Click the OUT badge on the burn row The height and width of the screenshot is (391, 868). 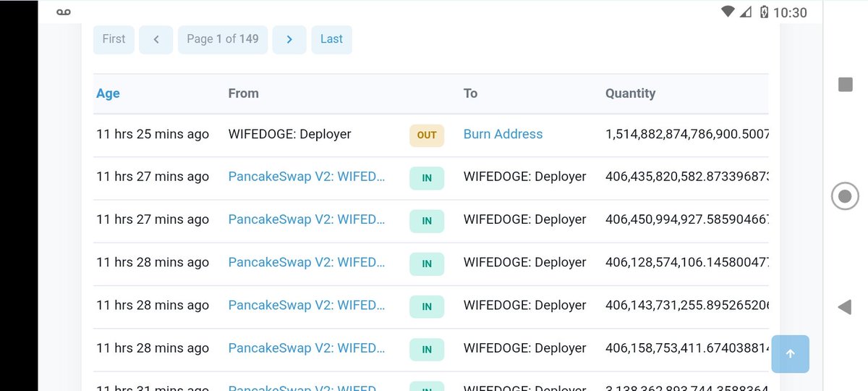pyautogui.click(x=427, y=135)
